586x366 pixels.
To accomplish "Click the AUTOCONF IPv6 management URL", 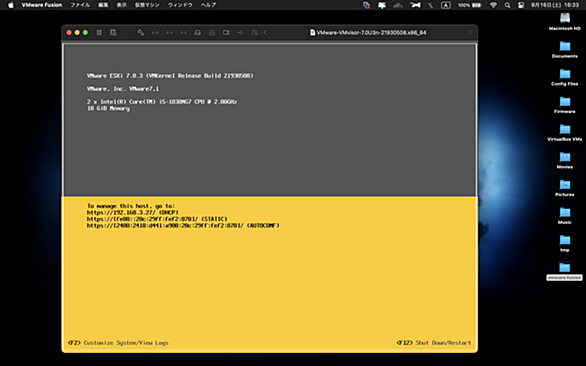I will tap(183, 226).
